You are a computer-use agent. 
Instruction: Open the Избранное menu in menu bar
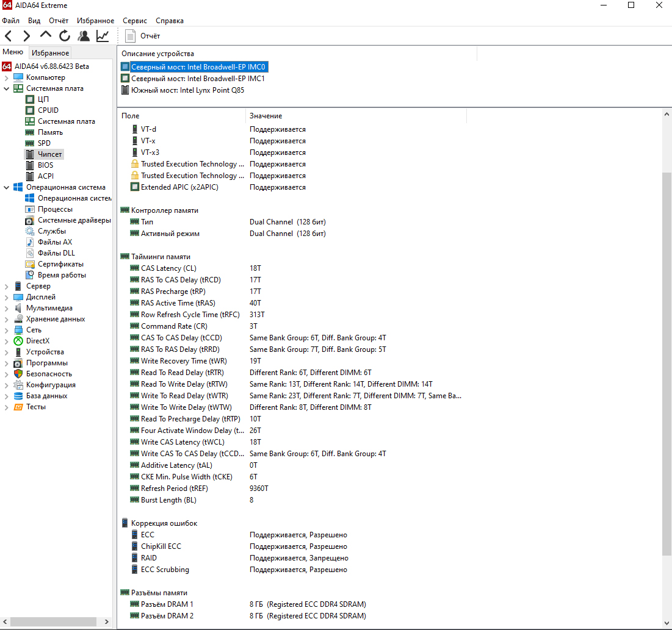tap(96, 21)
